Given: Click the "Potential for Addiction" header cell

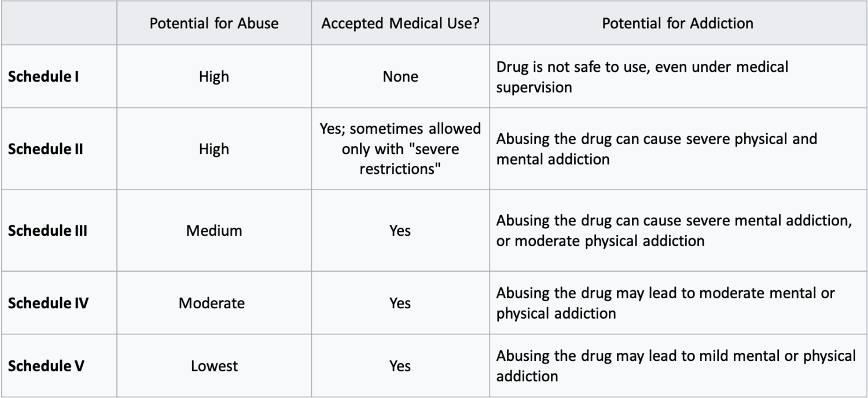Looking at the screenshot, I should click(678, 24).
